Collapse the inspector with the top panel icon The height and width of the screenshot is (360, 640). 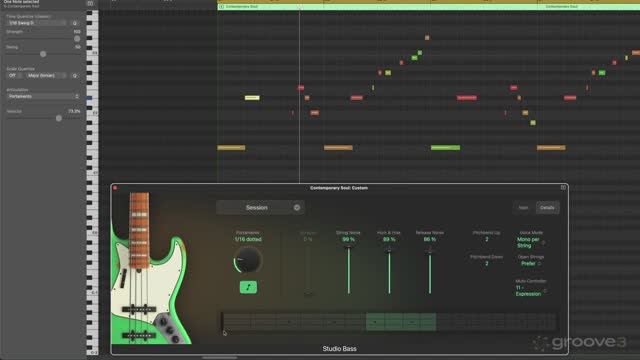tap(90, 3)
